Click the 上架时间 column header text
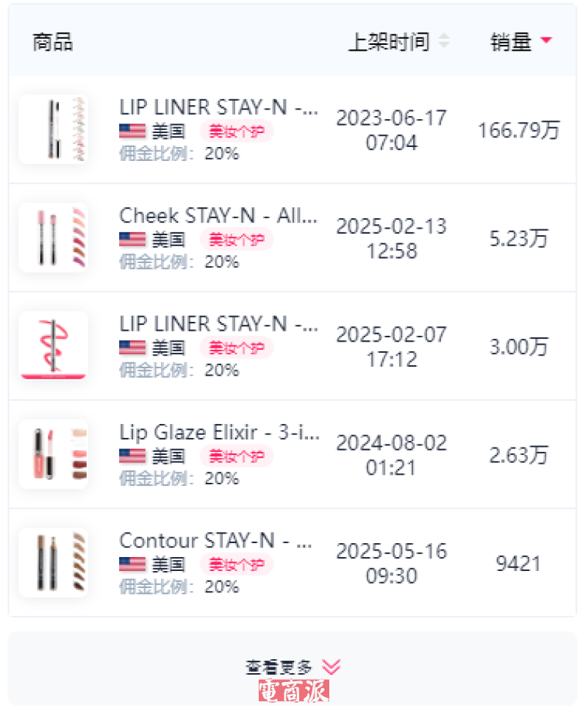The image size is (588, 718). pos(388,42)
